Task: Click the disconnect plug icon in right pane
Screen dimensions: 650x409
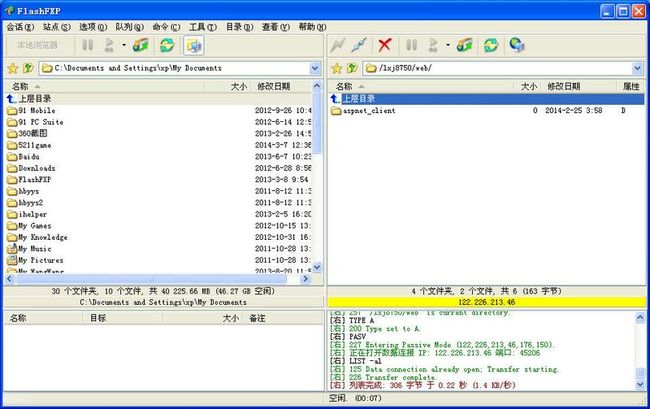Action: (x=359, y=45)
